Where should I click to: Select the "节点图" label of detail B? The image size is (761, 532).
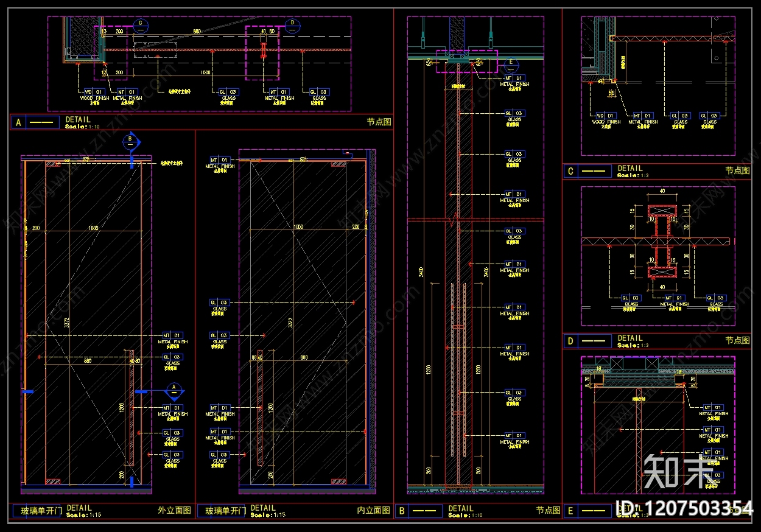[548, 511]
